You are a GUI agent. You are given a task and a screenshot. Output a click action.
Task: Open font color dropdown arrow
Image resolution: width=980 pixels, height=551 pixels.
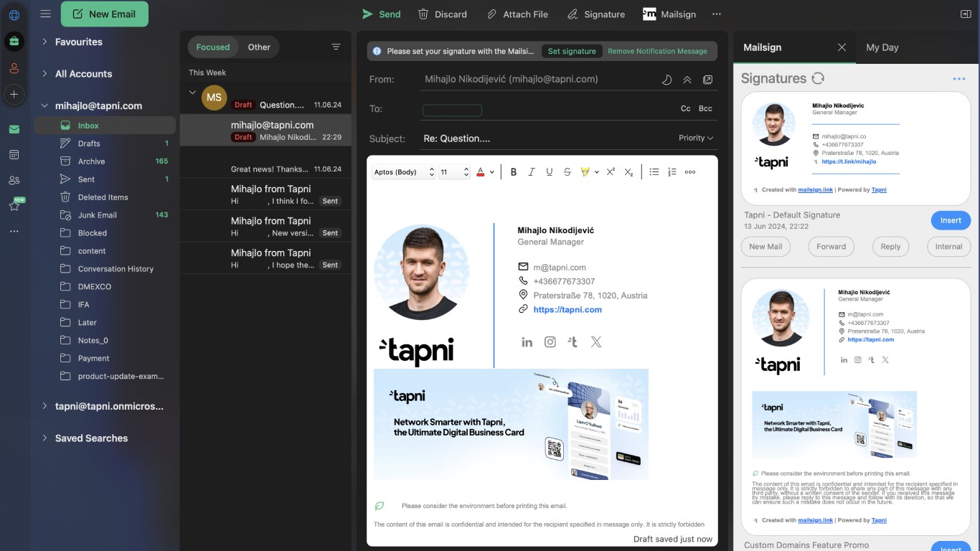491,172
